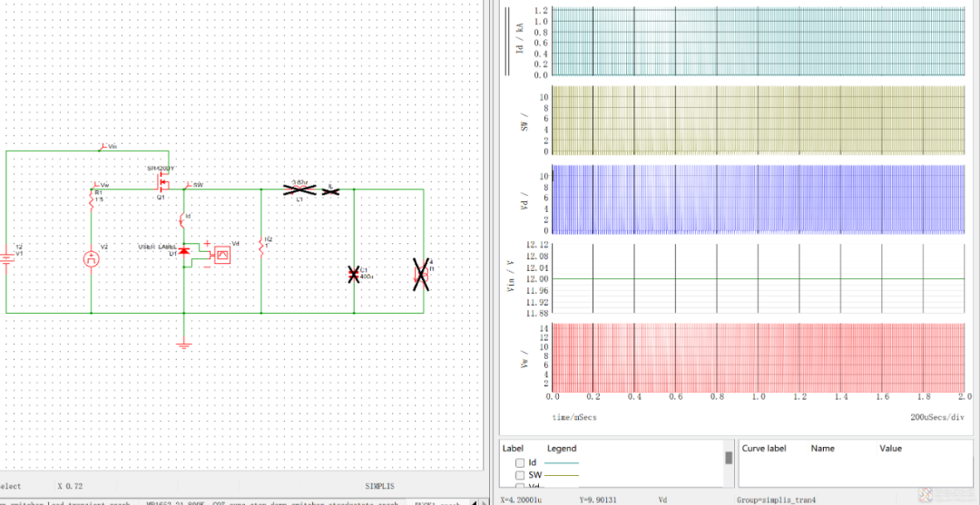Image resolution: width=980 pixels, height=505 pixels.
Task: Select the crossed-out C1 capacitor
Action: click(354, 275)
